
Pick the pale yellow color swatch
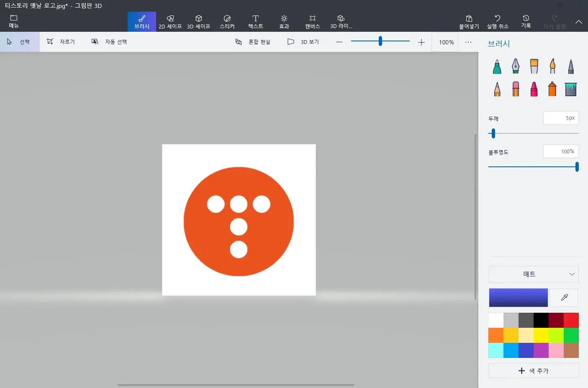coord(526,335)
